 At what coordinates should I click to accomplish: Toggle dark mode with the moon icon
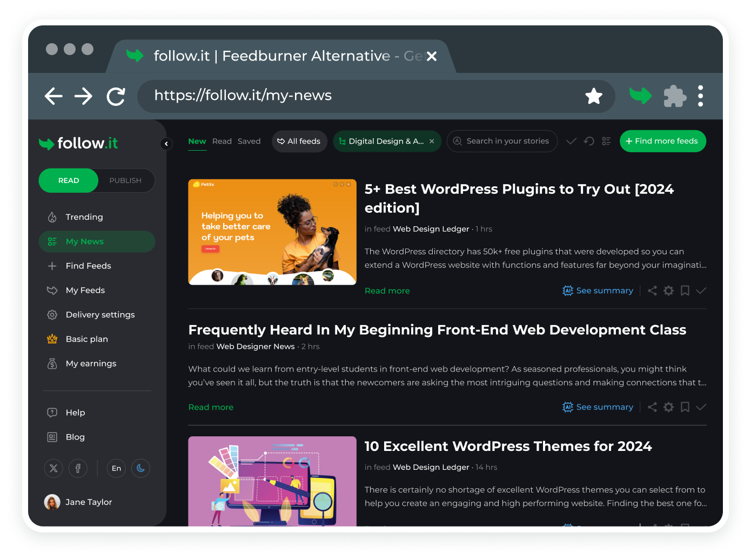140,468
